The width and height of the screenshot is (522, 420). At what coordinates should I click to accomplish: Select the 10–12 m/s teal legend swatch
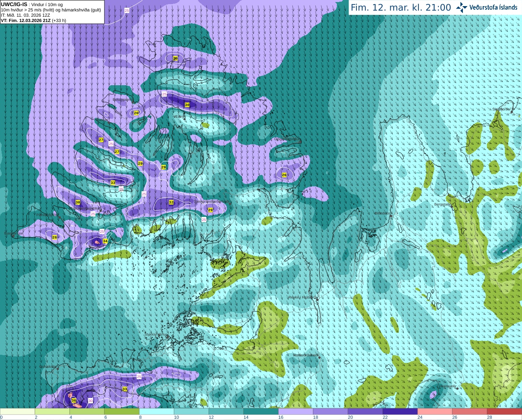191,411
